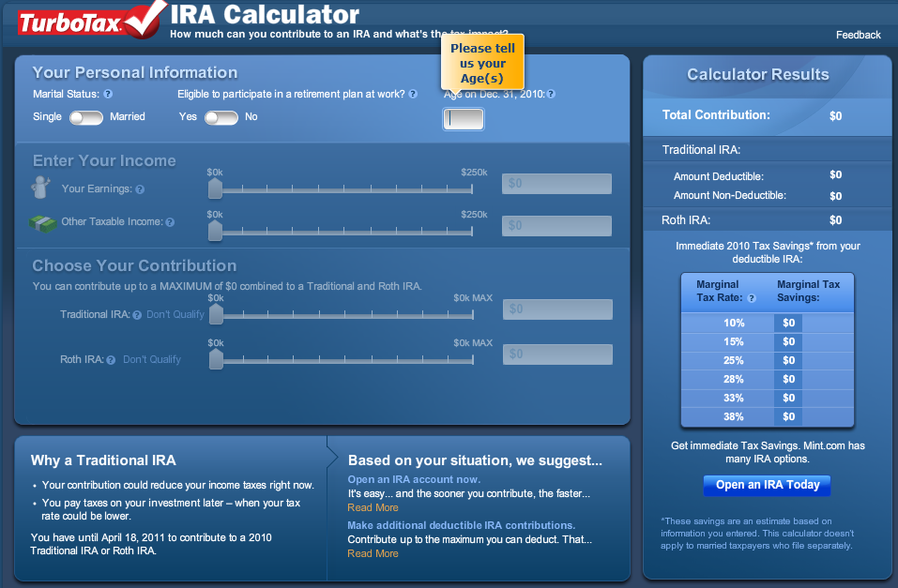This screenshot has width=898, height=588.
Task: Click Open an IRA account now link
Action: (414, 479)
